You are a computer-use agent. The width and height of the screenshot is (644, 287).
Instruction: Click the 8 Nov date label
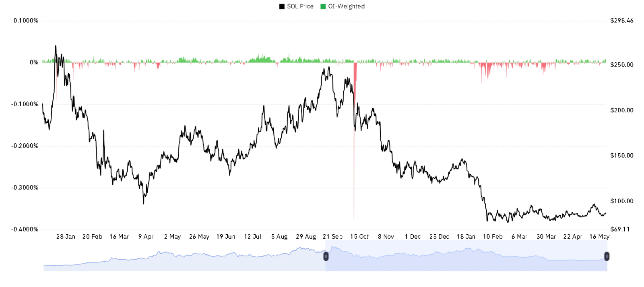386,237
